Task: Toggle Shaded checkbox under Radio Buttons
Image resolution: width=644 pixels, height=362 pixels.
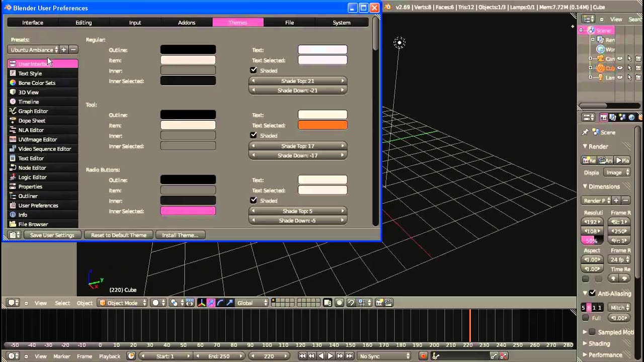Action: click(254, 200)
